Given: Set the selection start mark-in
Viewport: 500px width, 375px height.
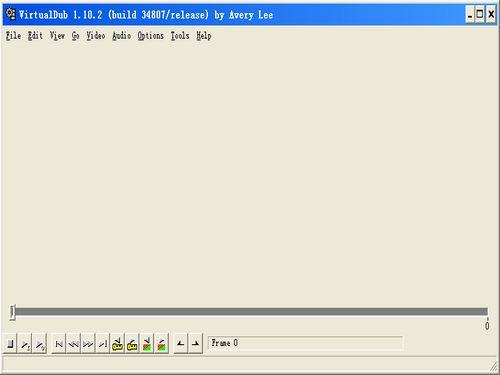Looking at the screenshot, I should (181, 343).
